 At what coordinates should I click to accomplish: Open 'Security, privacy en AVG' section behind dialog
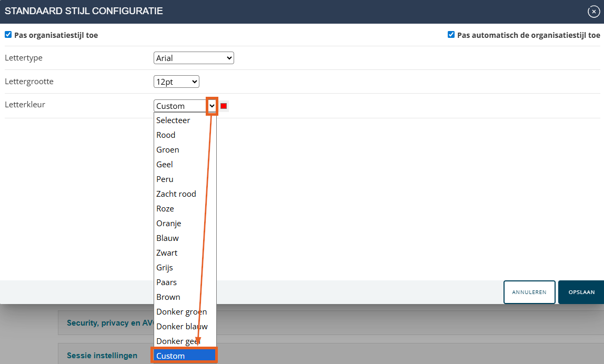(x=110, y=323)
